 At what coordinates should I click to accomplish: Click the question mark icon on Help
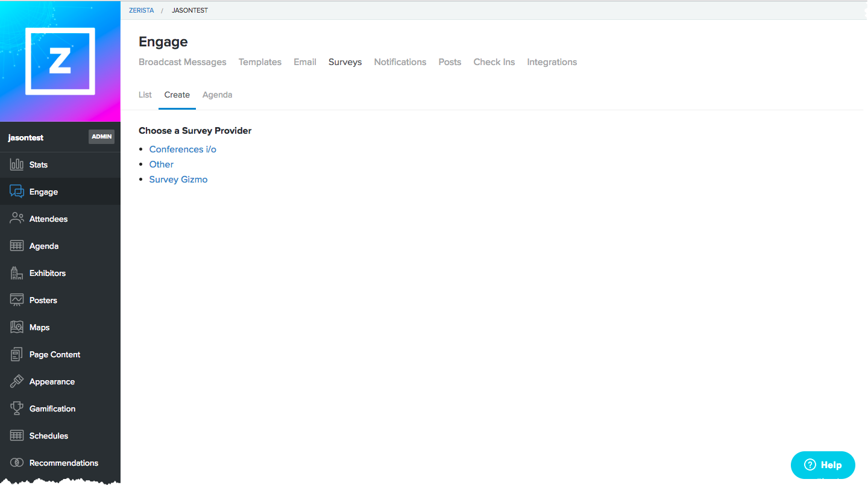810,465
